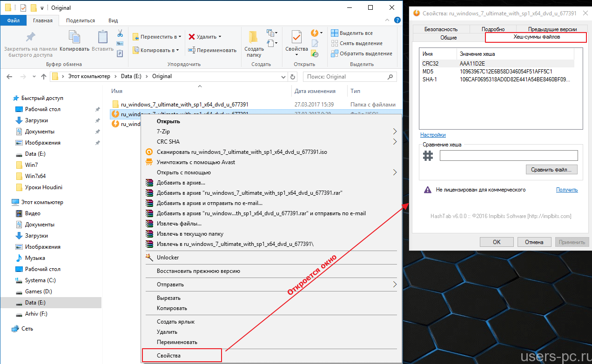Go forward with the right arrow button
This screenshot has width=592, height=364.
point(23,76)
